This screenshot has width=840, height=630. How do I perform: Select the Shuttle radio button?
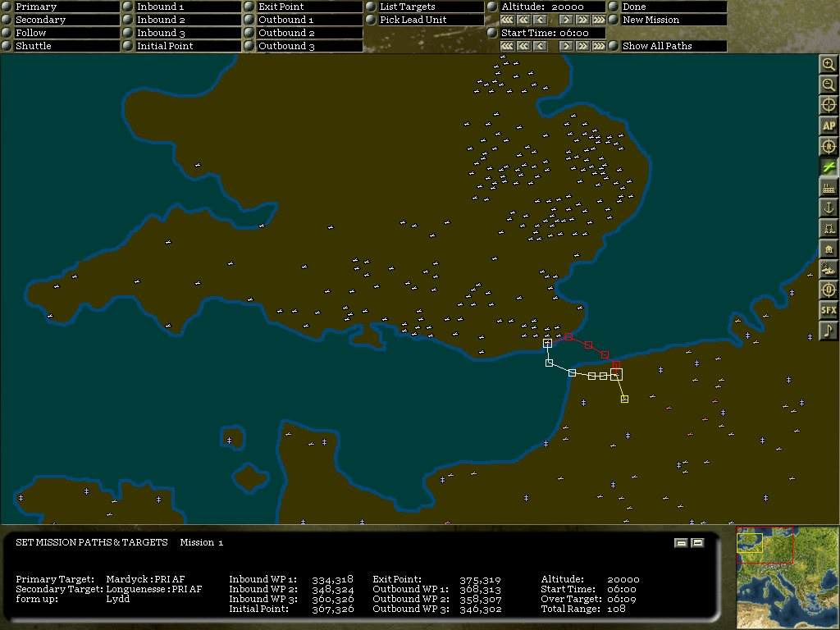[7, 46]
